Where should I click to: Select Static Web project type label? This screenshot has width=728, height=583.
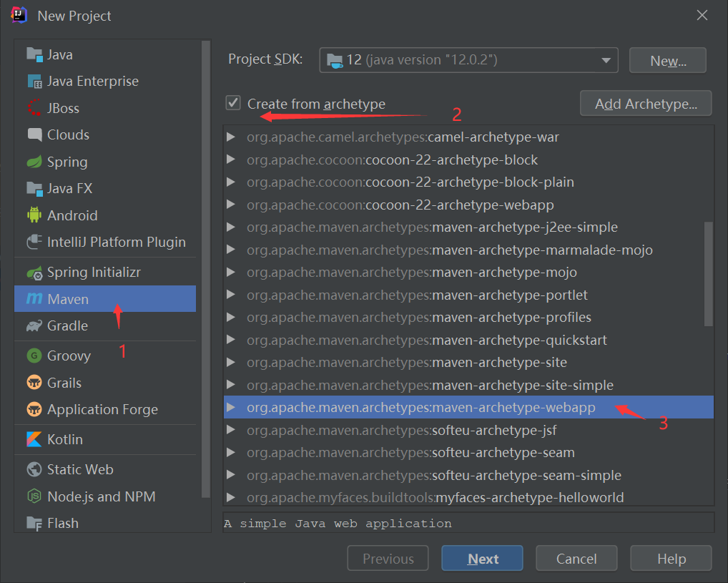(80, 470)
